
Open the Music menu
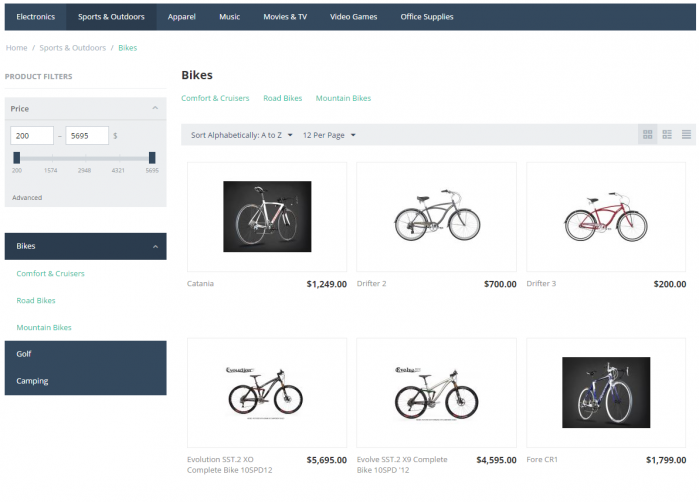pyautogui.click(x=229, y=17)
